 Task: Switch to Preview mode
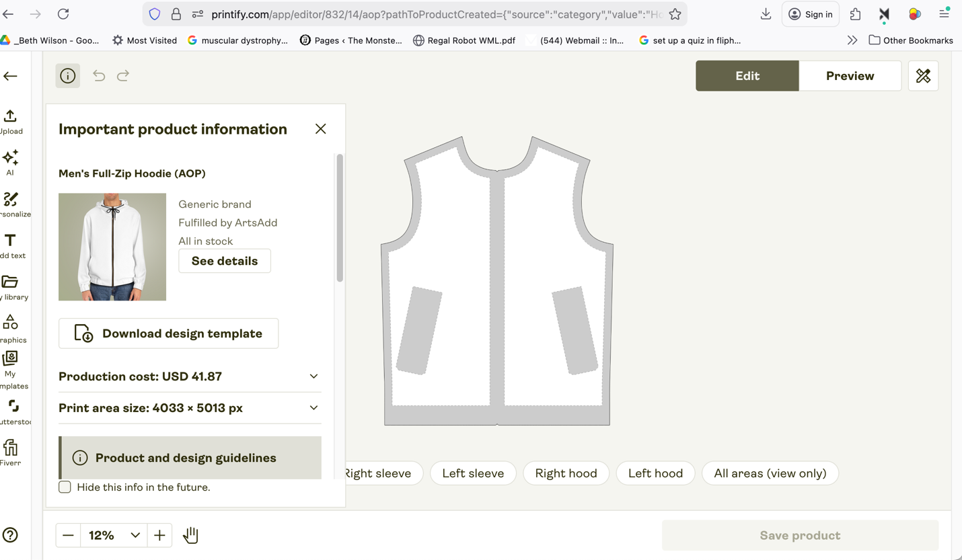[x=850, y=76]
